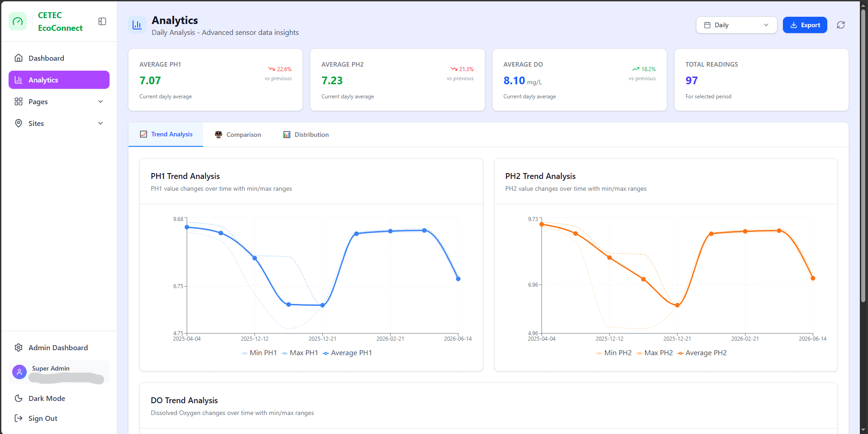This screenshot has height=434, width=868.
Task: Click the PH2 Trend Analysis chart title
Action: click(x=540, y=176)
